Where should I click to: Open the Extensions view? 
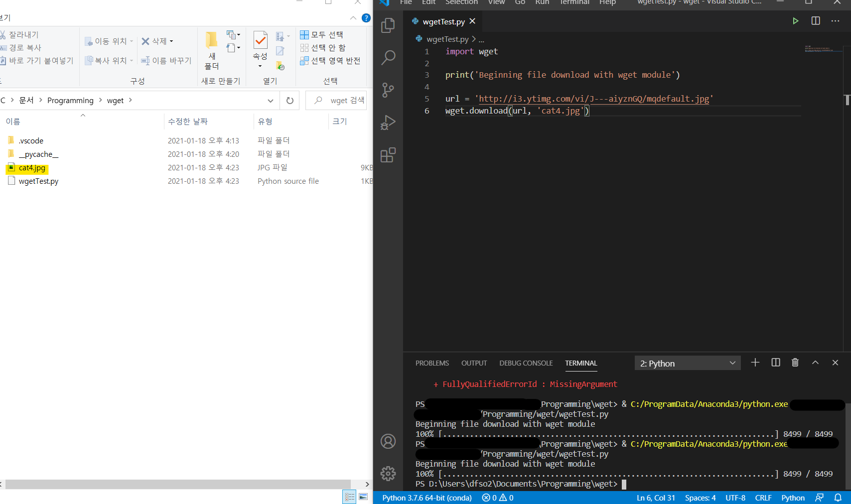(388, 155)
